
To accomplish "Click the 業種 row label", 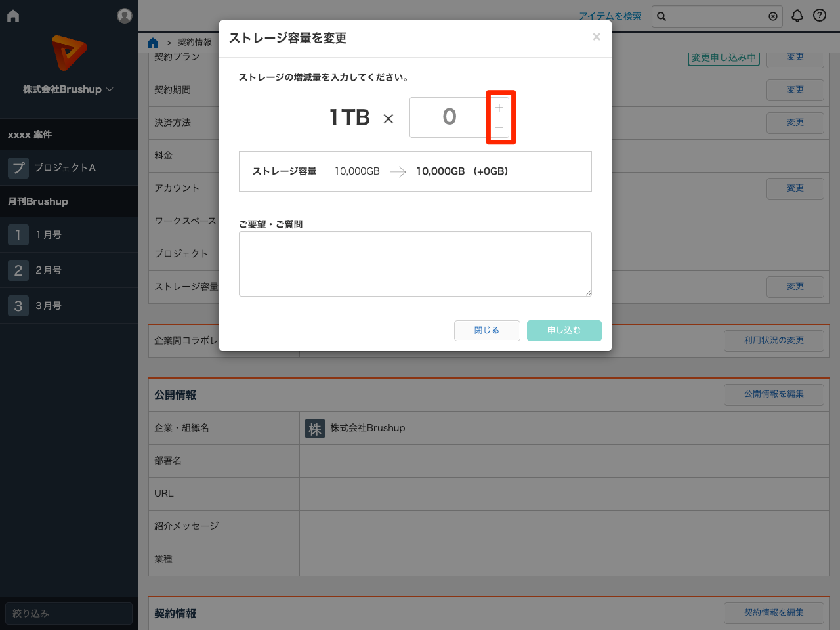I will (163, 559).
